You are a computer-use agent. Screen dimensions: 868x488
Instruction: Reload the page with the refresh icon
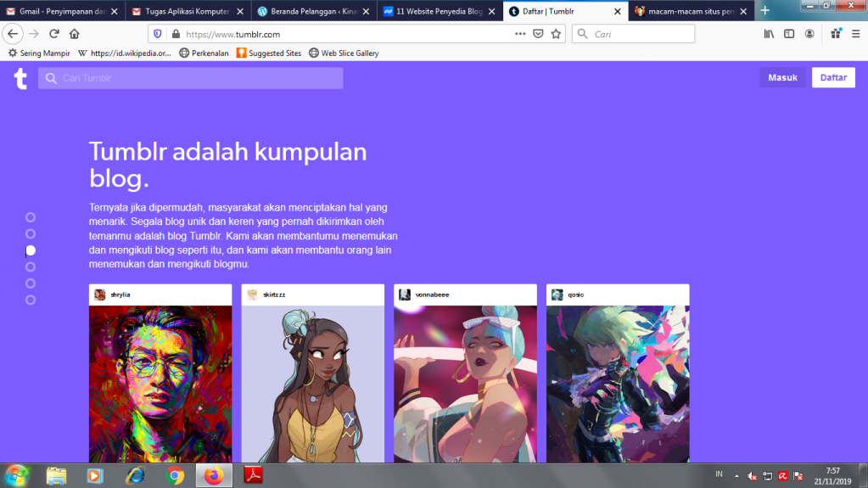pyautogui.click(x=54, y=34)
